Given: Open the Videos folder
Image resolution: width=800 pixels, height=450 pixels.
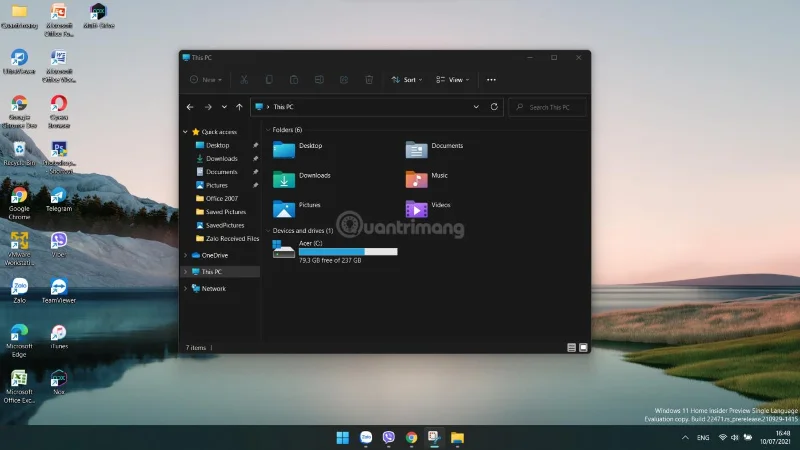Looking at the screenshot, I should [x=428, y=209].
